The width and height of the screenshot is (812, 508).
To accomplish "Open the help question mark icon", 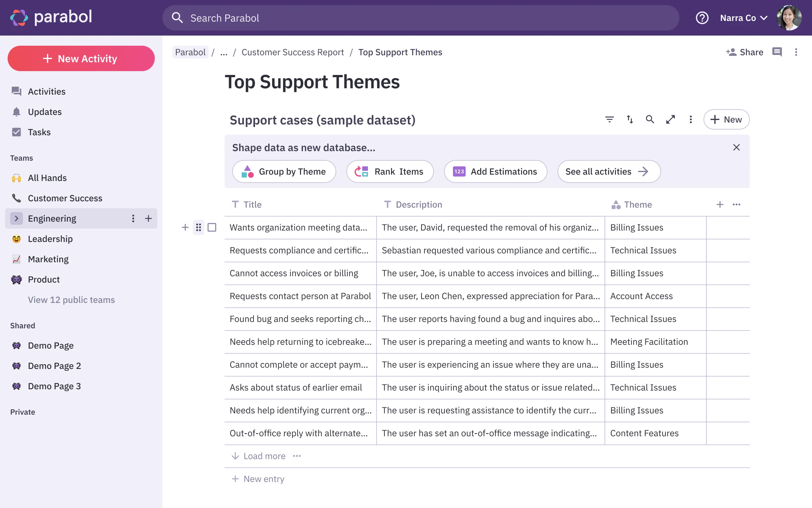I will click(x=702, y=18).
